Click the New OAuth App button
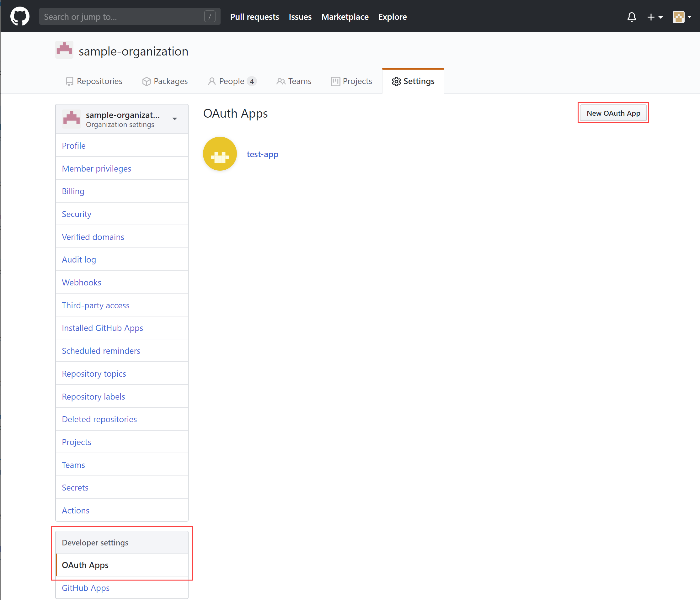 pyautogui.click(x=612, y=113)
